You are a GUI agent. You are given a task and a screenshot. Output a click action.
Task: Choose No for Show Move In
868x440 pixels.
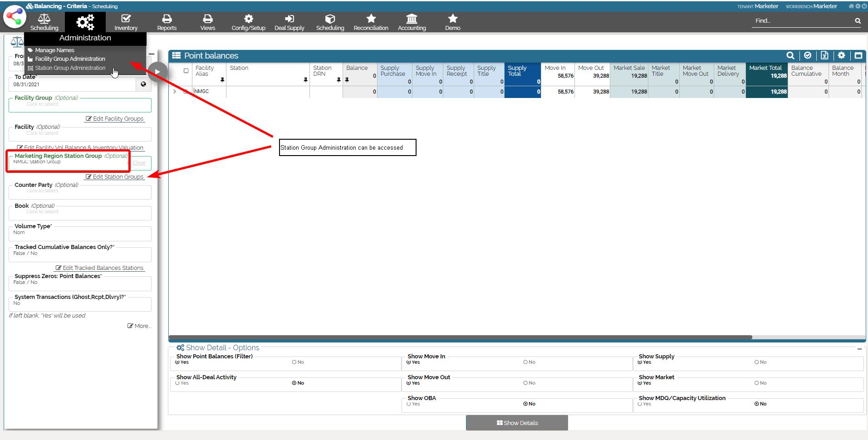[x=525, y=362]
